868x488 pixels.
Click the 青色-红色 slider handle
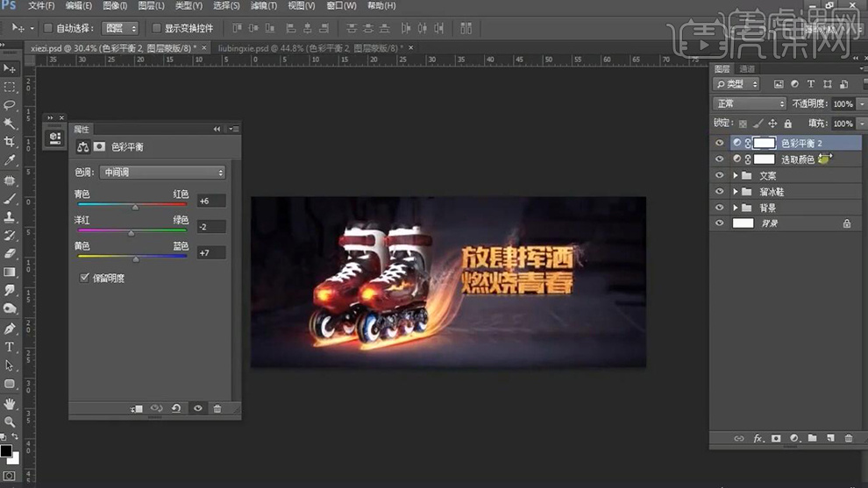tap(135, 208)
